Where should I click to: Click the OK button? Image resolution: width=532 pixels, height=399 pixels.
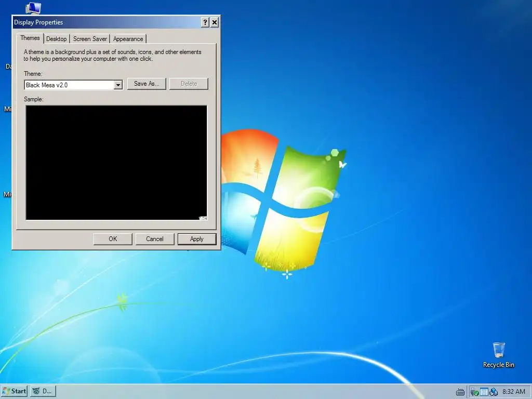(113, 239)
